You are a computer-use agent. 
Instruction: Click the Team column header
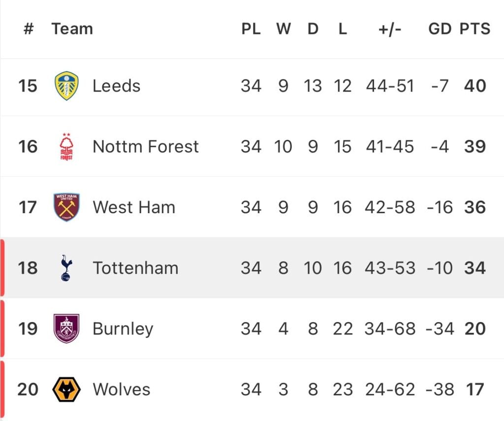click(72, 29)
